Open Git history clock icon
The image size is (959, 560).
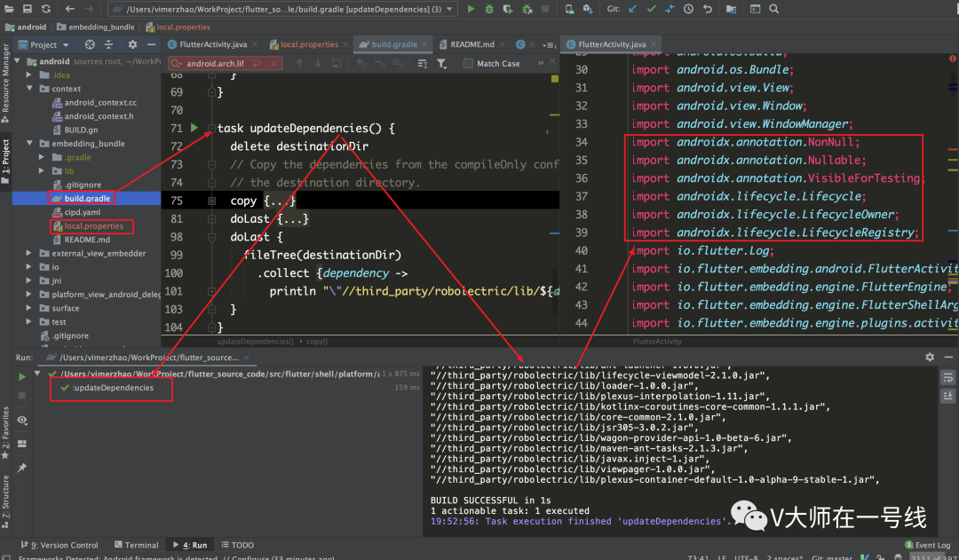pos(689,9)
